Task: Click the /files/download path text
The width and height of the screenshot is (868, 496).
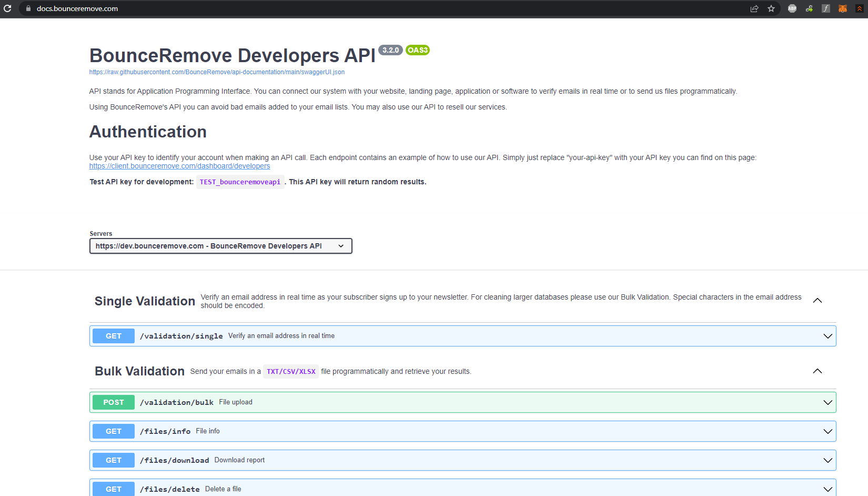Action: click(175, 460)
